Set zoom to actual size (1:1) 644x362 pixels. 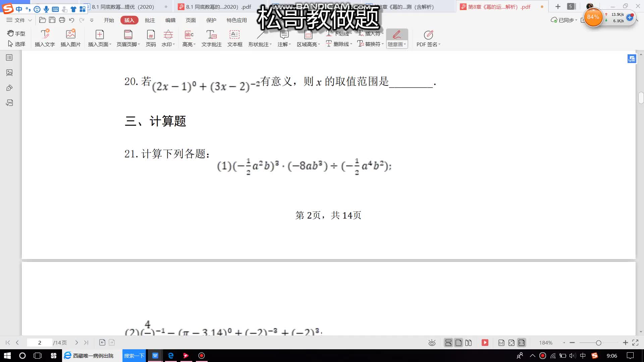click(x=501, y=343)
